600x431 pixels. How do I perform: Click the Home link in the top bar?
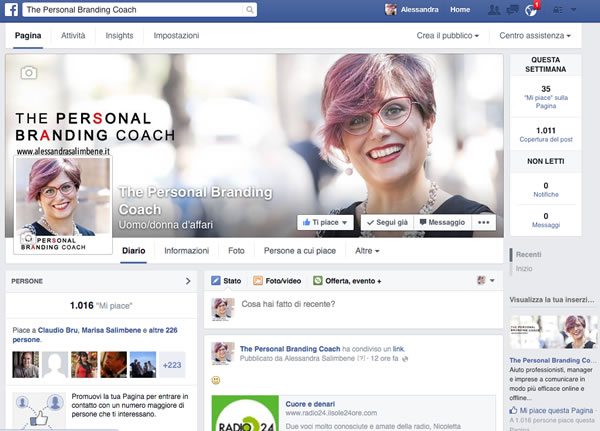[460, 10]
